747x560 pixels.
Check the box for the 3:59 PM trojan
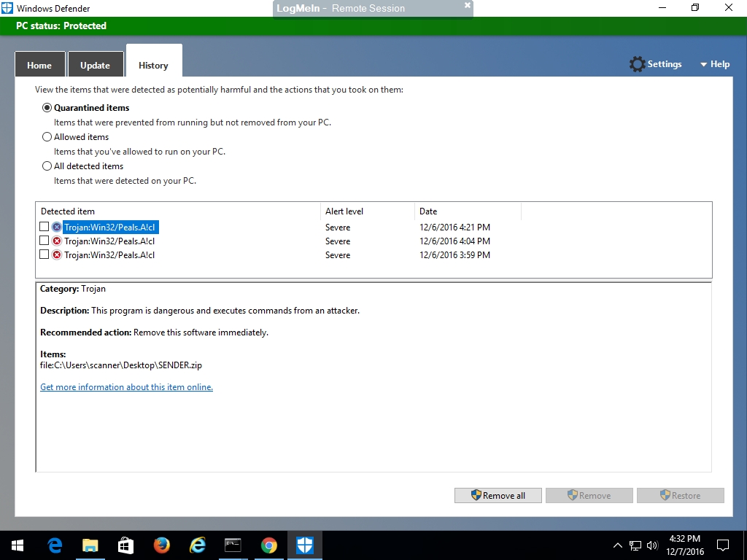click(44, 254)
